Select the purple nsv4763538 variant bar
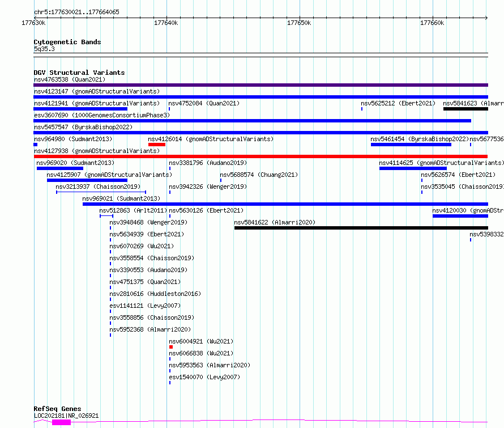 [260, 85]
